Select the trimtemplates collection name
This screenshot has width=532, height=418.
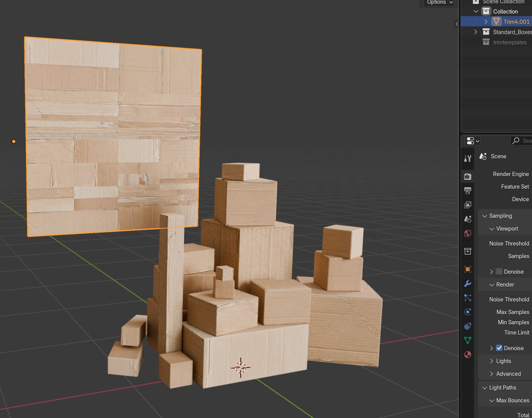(510, 43)
